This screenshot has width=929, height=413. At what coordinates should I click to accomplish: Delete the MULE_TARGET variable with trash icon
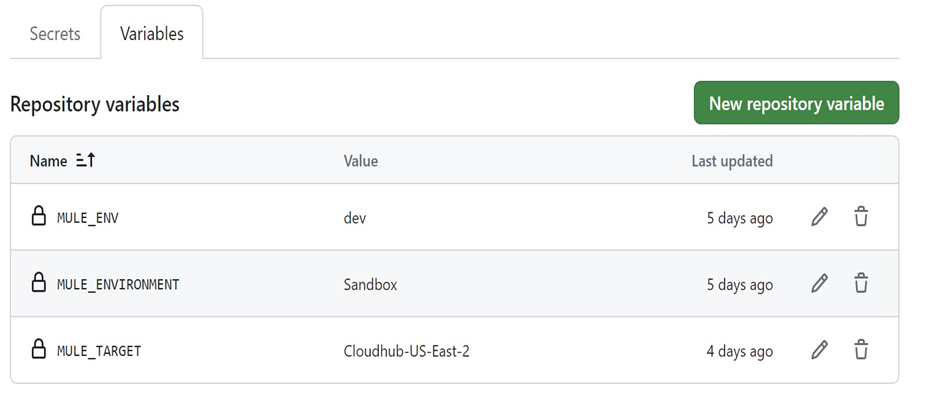[x=860, y=350]
